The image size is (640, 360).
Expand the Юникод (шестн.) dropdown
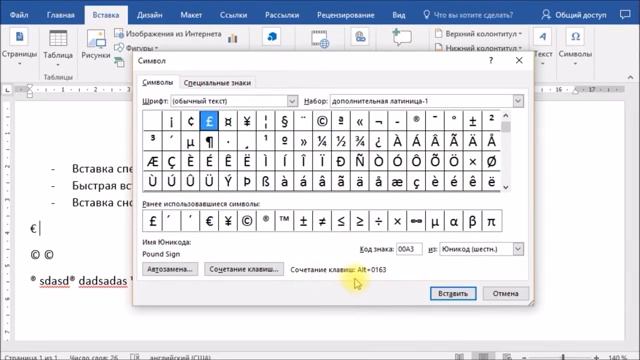coord(518,249)
